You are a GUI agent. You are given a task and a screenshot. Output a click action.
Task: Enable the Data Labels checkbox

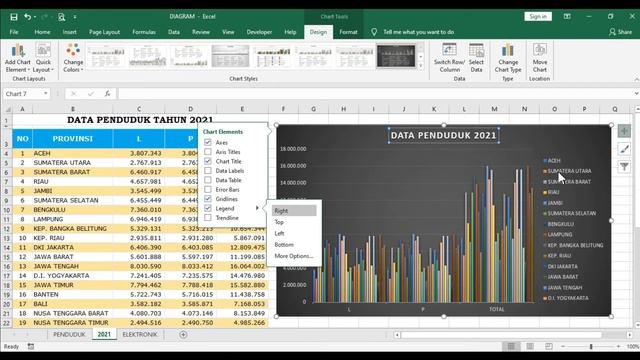coord(208,170)
